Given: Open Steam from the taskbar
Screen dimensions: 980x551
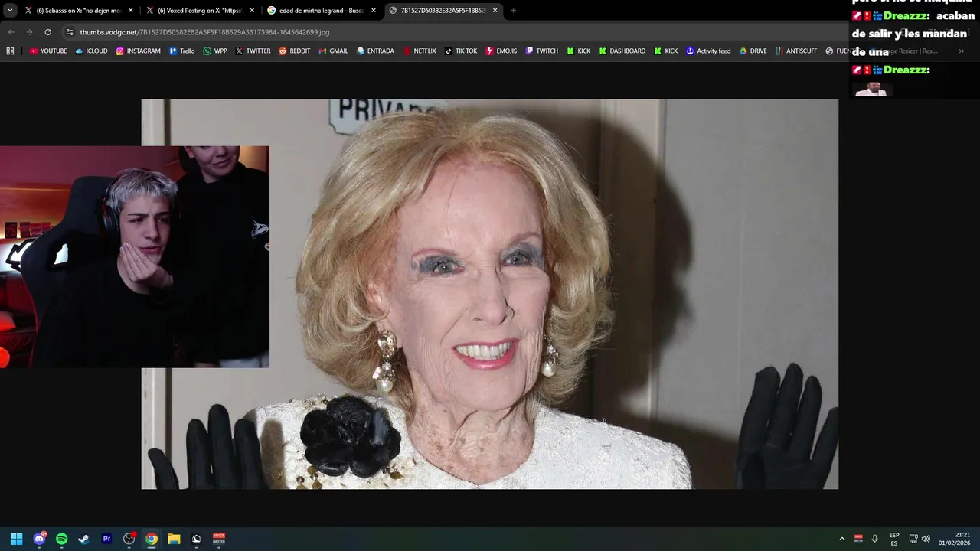Looking at the screenshot, I should click(83, 539).
